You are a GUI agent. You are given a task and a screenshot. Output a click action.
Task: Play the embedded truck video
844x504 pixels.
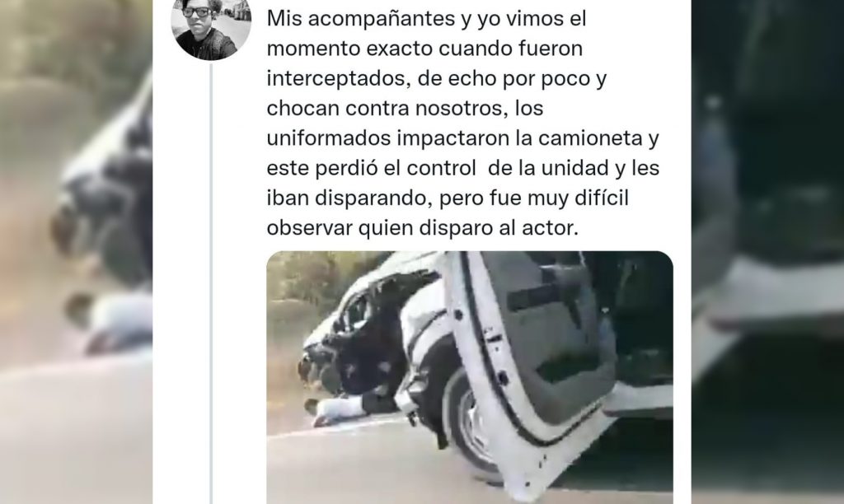tap(469, 377)
